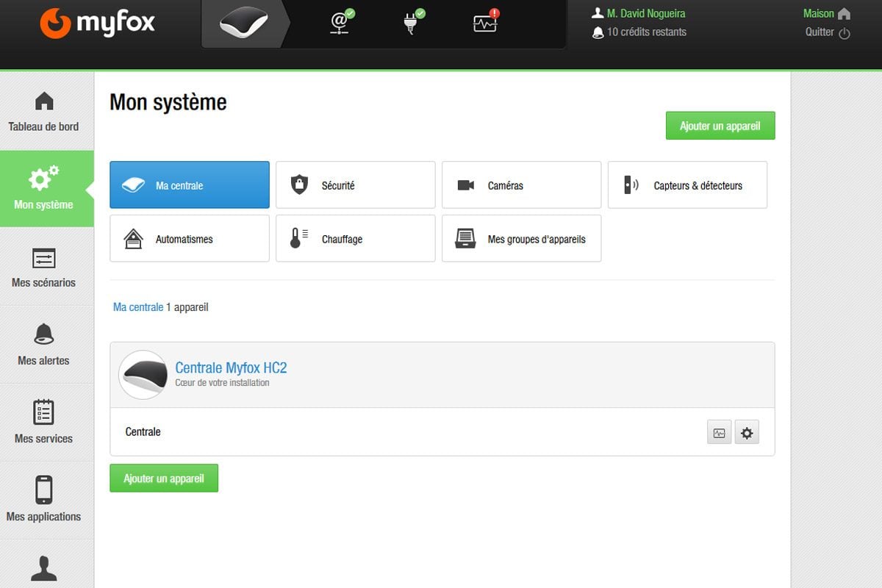Check the power plug status icon
This screenshot has height=588, width=882.
pos(415,22)
